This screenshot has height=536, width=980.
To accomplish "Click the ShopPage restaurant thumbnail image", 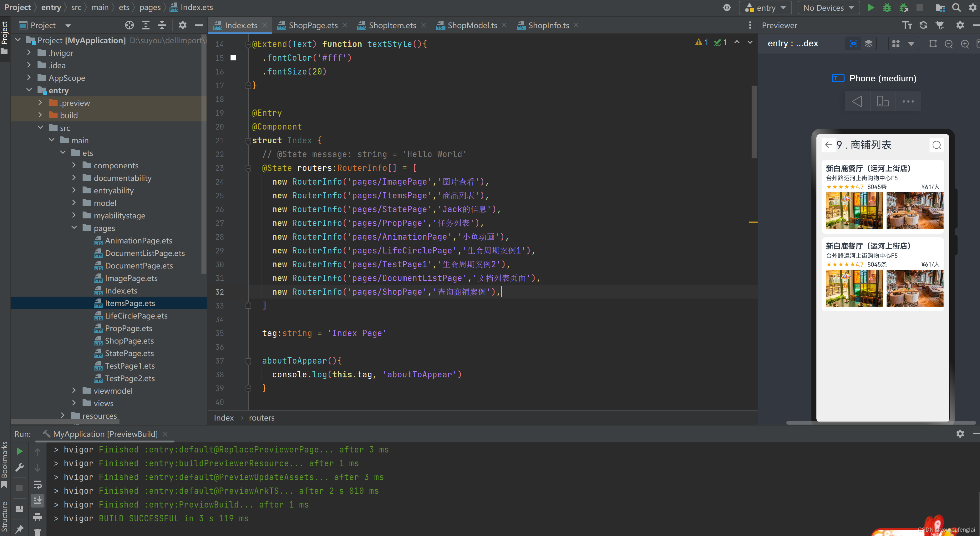I will 854,212.
